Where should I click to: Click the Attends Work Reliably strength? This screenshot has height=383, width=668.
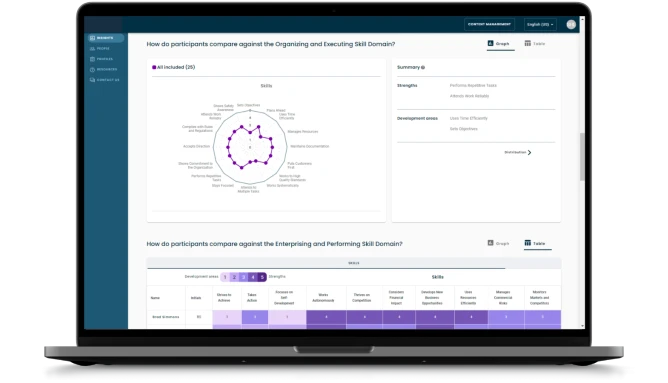[469, 96]
